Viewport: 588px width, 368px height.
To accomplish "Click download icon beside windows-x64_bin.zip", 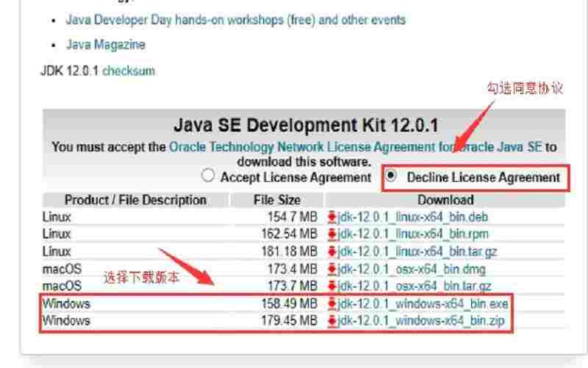I will pos(332,321).
